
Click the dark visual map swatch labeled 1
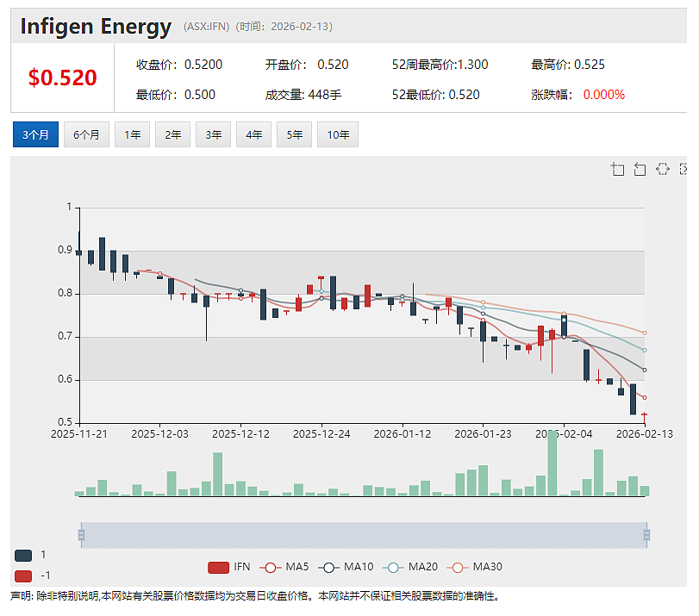[x=23, y=556]
